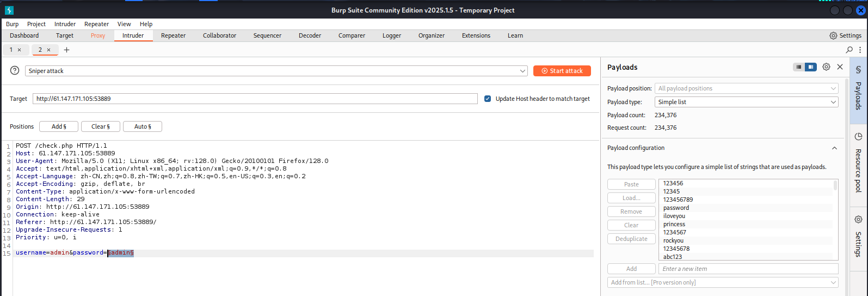Open the Burp menu
The image size is (868, 296).
pos(12,24)
